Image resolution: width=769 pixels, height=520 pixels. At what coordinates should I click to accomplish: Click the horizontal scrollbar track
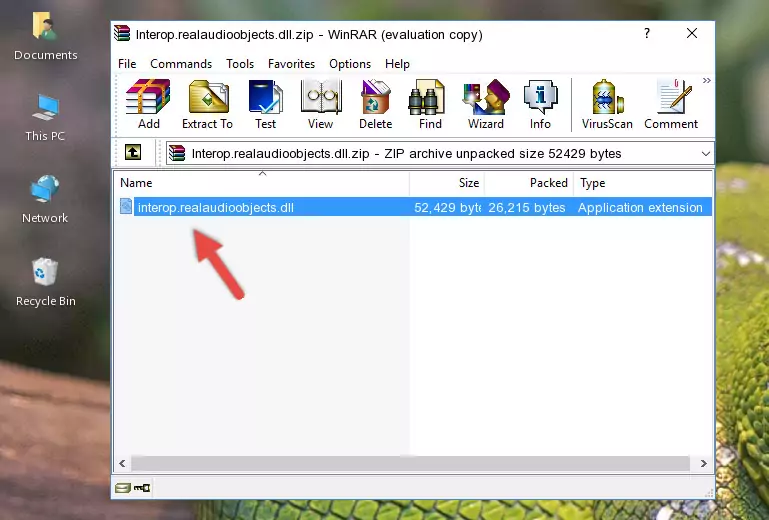[410, 463]
